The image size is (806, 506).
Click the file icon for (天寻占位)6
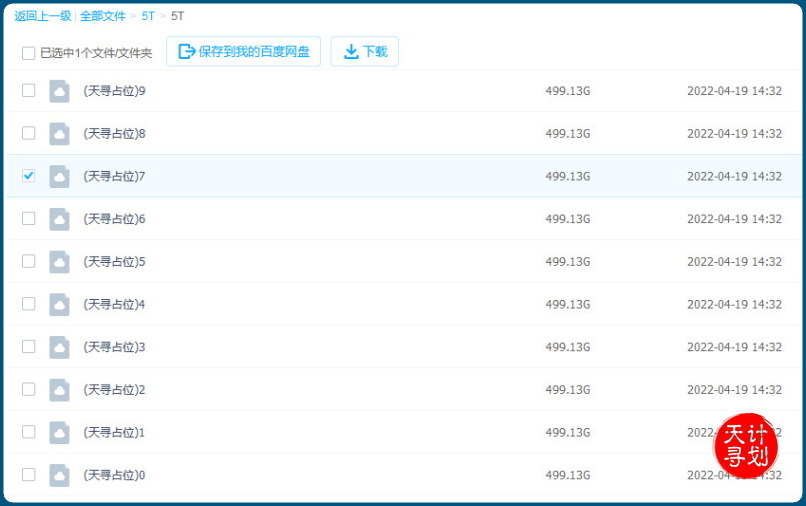pos(59,219)
